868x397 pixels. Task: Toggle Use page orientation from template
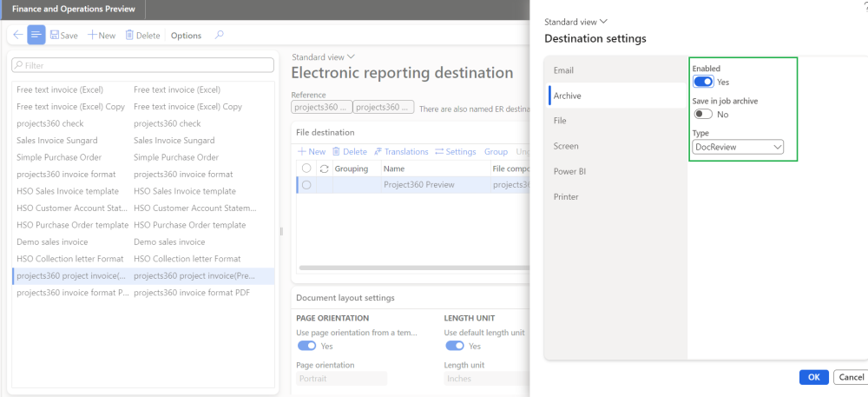point(306,346)
